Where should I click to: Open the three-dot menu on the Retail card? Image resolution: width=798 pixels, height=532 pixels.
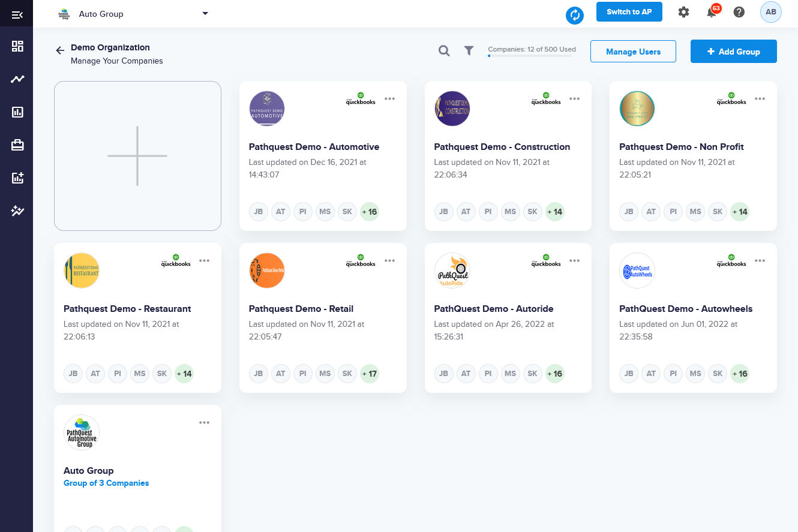390,260
